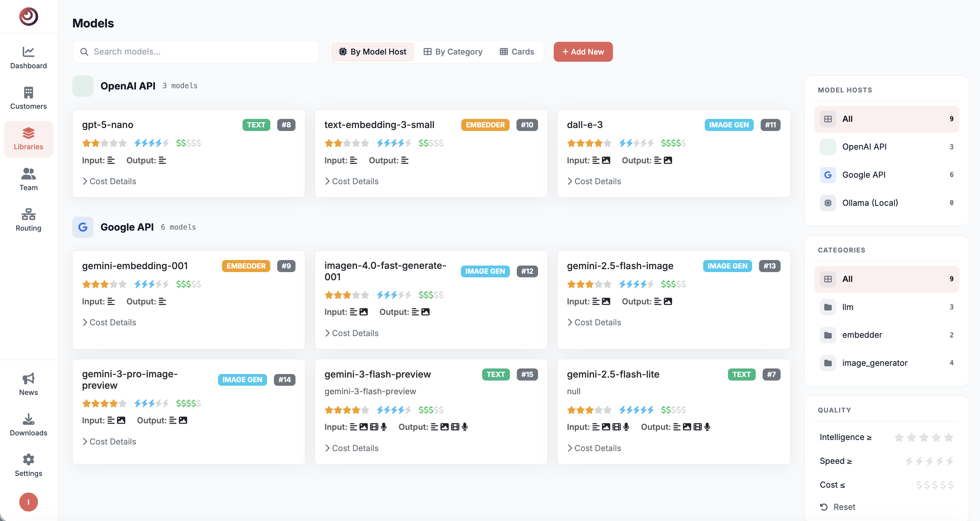The height and width of the screenshot is (521, 980).
Task: Open the gpt-5-nano model card title
Action: [x=108, y=125]
